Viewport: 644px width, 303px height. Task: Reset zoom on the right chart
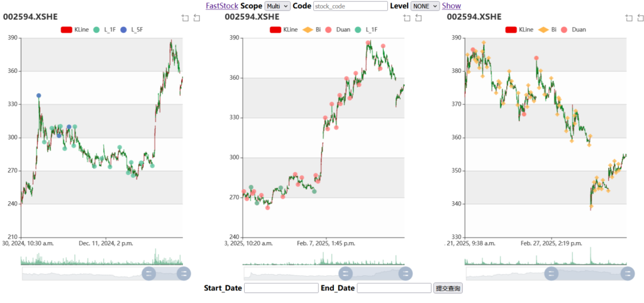(640, 18)
